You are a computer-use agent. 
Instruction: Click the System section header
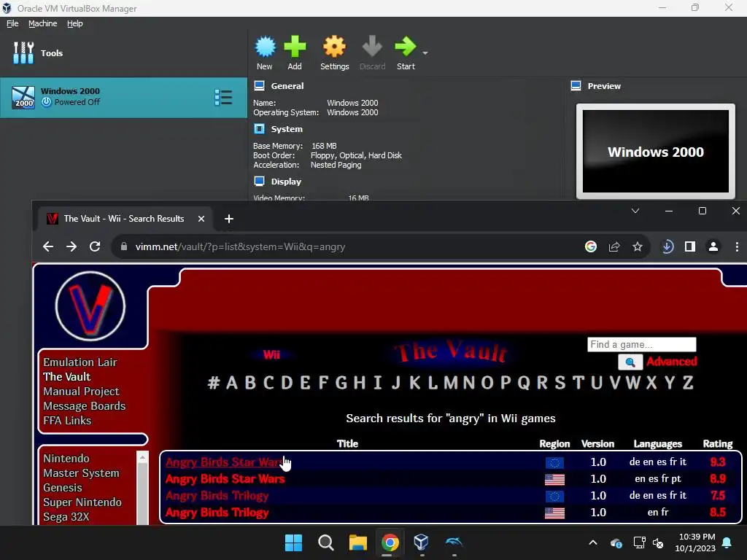click(286, 129)
